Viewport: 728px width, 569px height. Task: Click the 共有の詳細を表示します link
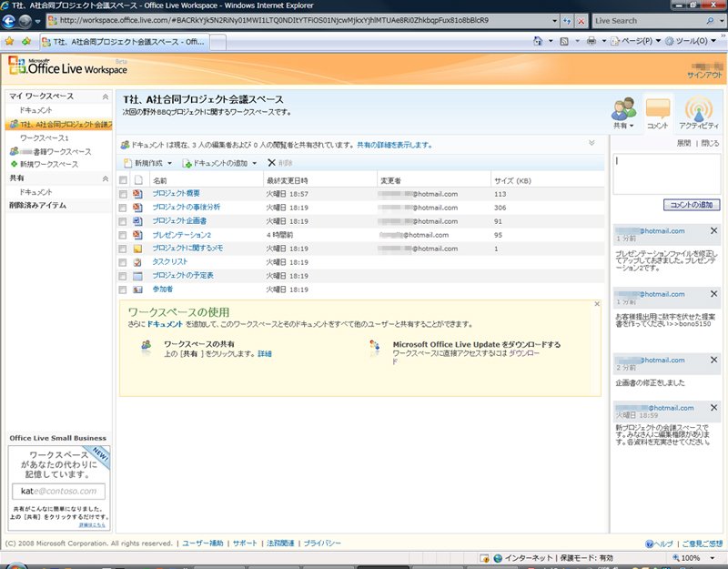tap(395, 145)
